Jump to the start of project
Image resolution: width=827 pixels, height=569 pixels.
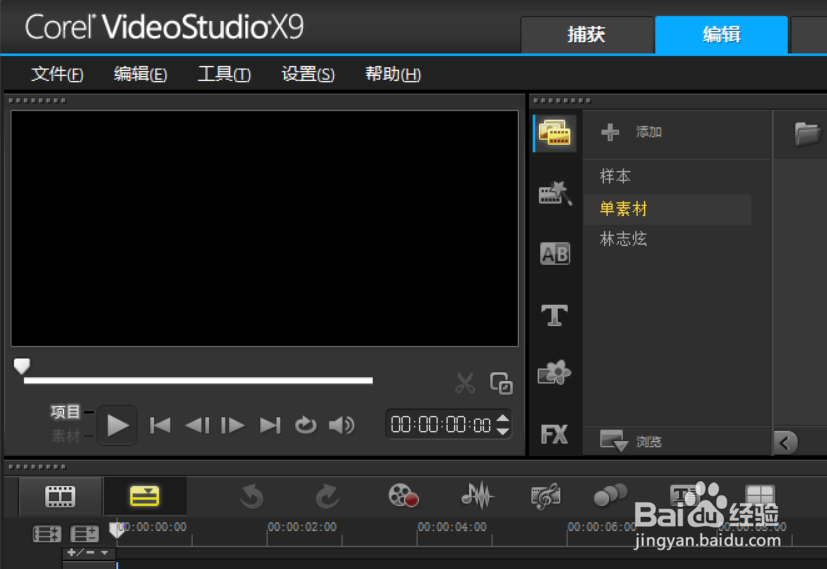click(160, 425)
